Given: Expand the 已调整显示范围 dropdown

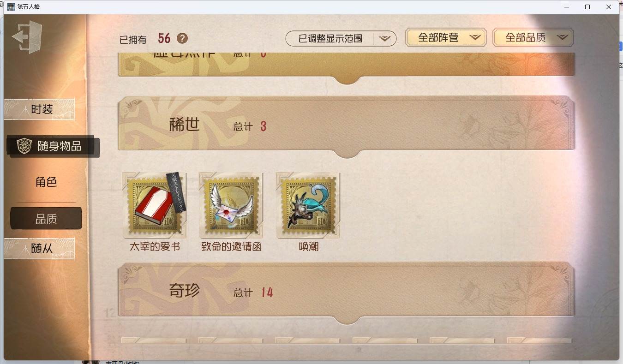Looking at the screenshot, I should click(341, 38).
